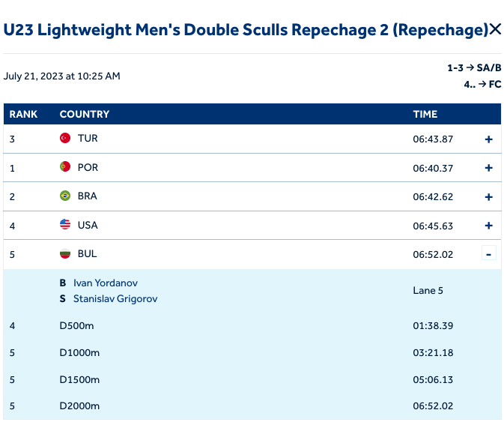Click the USA flag icon
Viewport: 504px width, 422px height.
[65, 225]
